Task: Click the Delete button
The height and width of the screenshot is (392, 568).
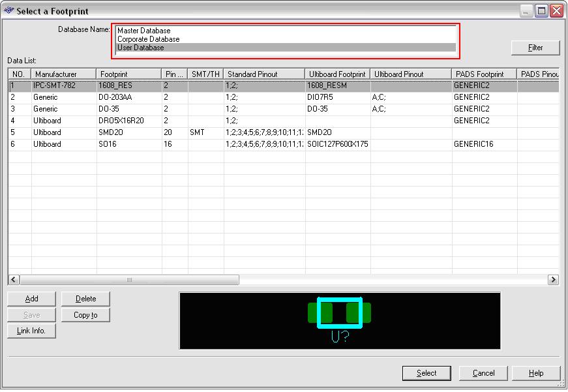Action: click(85, 299)
